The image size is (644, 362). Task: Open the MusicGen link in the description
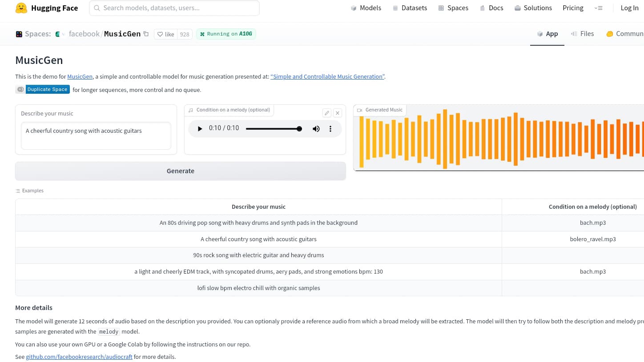point(80,76)
